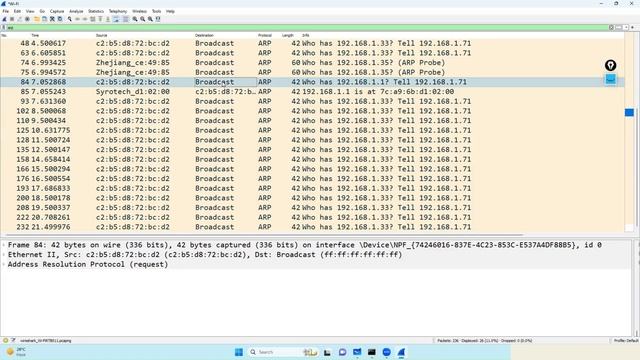Viewport: 640px width, 360px height.
Task: Clear the display filter with X button
Action: tap(611, 27)
